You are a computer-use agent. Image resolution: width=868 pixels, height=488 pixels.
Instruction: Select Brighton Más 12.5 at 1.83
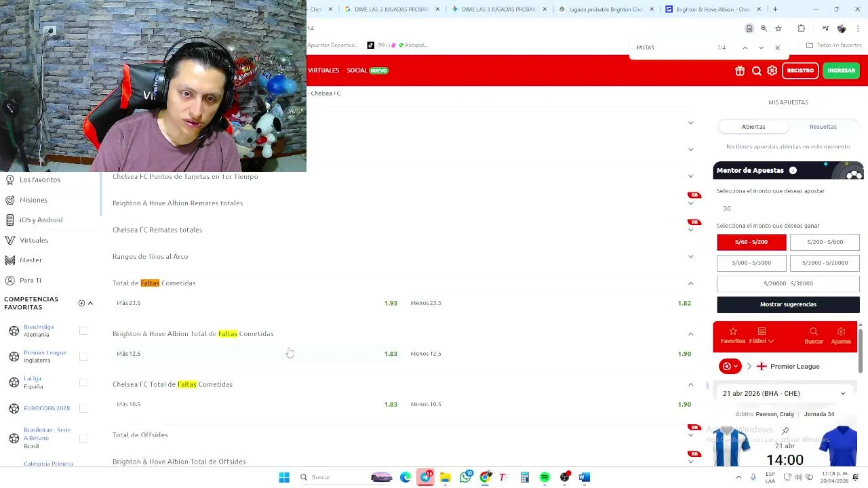tap(256, 354)
